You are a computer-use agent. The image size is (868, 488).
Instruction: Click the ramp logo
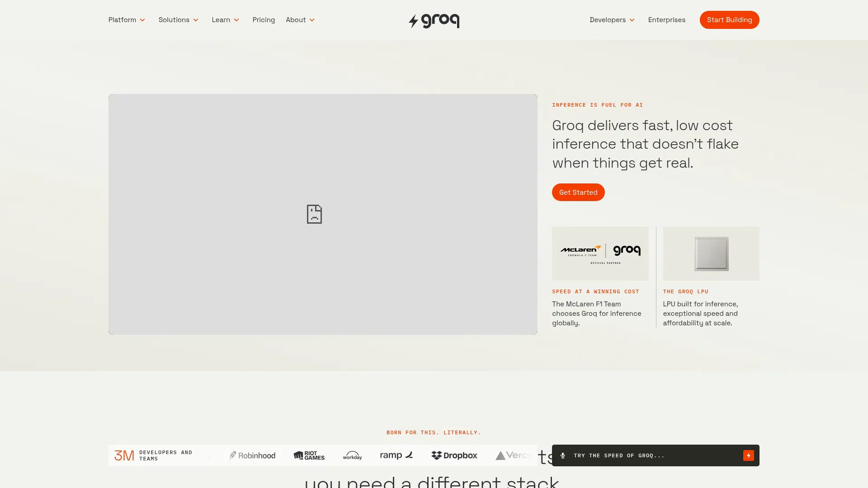pyautogui.click(x=396, y=455)
